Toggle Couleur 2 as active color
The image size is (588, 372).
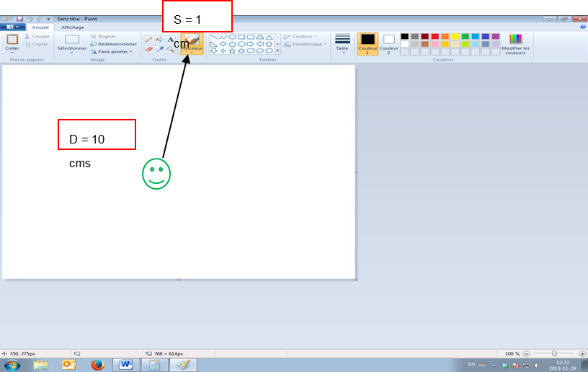pos(389,43)
